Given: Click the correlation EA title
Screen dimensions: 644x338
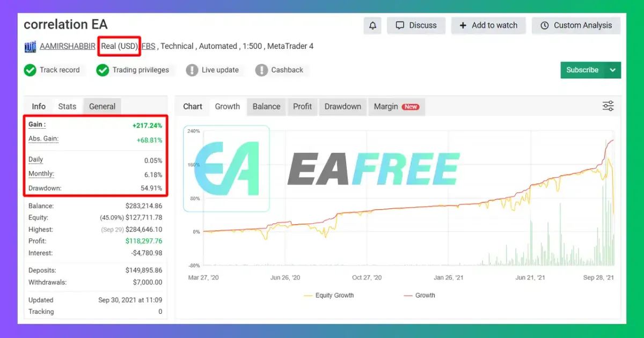Looking at the screenshot, I should [x=66, y=25].
